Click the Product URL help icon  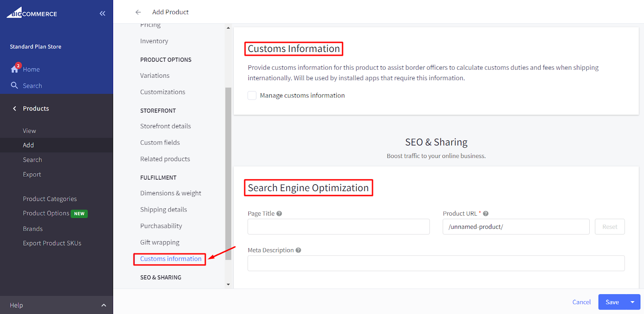pos(486,214)
